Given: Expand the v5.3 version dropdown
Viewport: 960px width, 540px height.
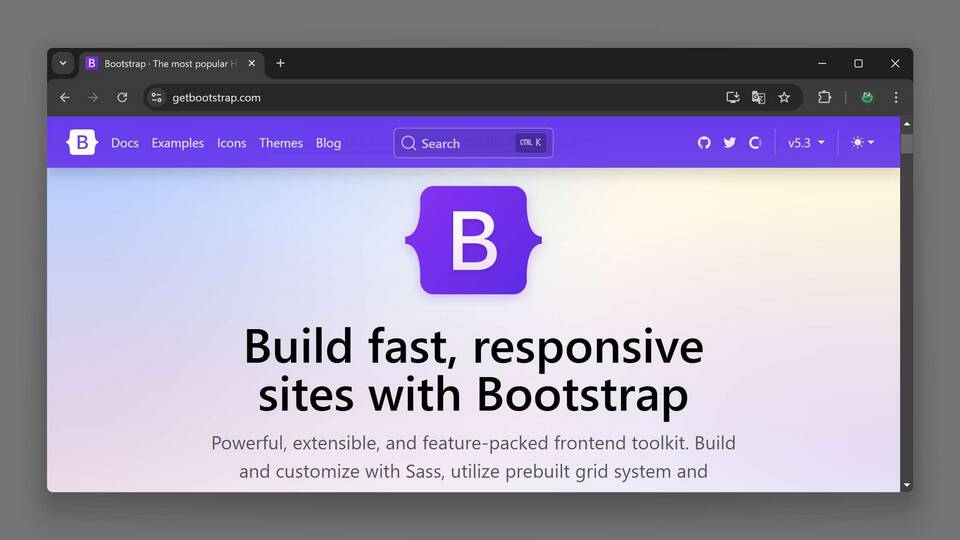Looking at the screenshot, I should [x=806, y=143].
